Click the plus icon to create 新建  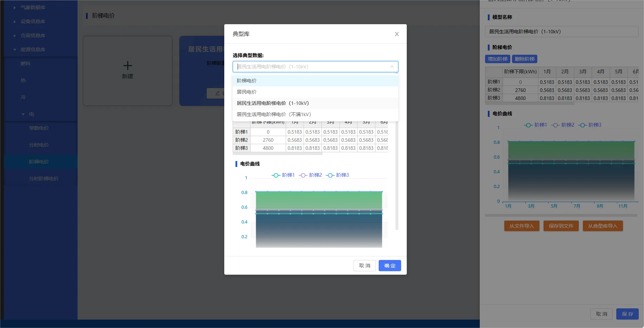click(127, 66)
